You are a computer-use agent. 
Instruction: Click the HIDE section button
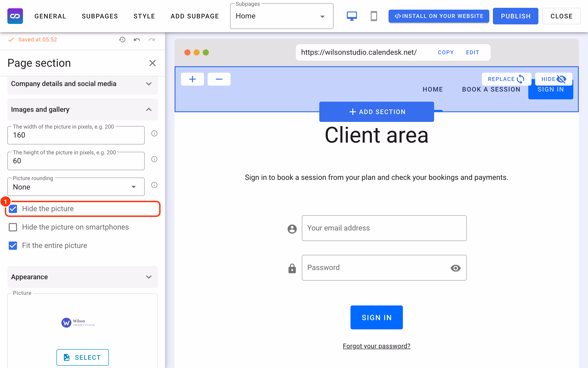pos(554,79)
